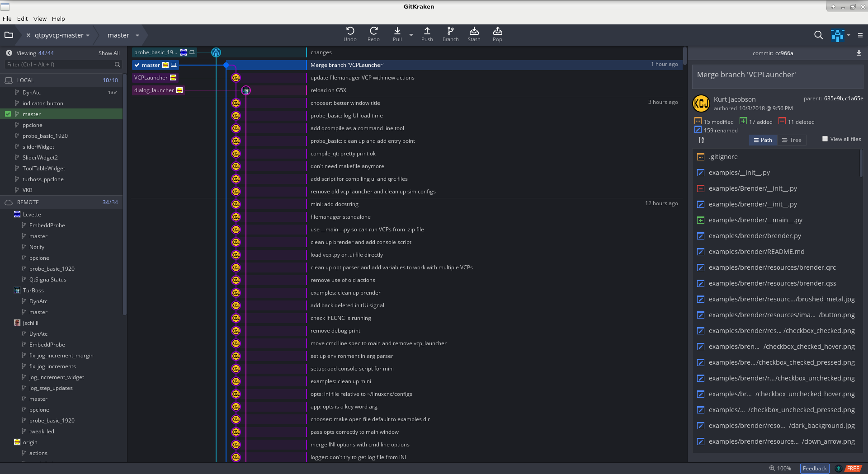Click the download icon next to commit cc966a

[859, 53]
